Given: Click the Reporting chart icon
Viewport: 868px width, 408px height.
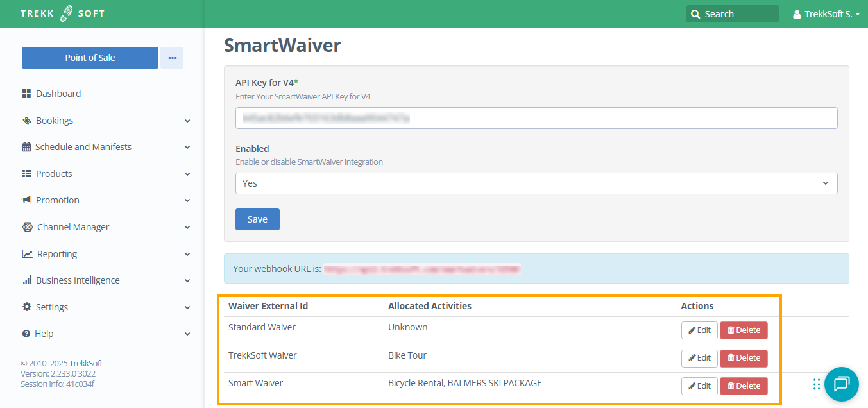Looking at the screenshot, I should [x=27, y=254].
